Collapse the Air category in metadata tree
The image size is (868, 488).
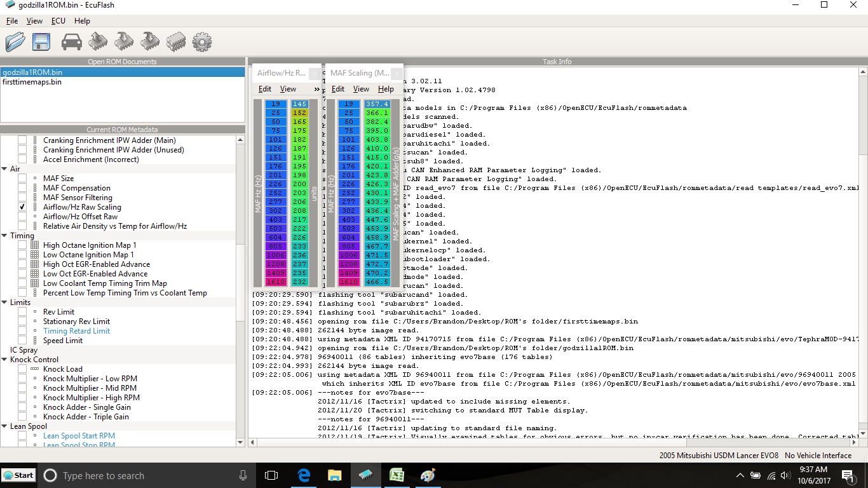[5, 169]
